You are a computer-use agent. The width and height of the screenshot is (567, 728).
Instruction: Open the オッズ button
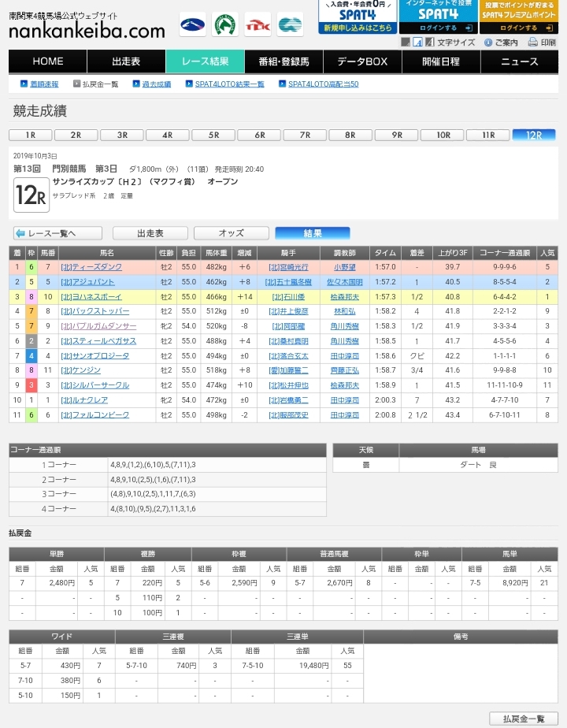pyautogui.click(x=231, y=233)
